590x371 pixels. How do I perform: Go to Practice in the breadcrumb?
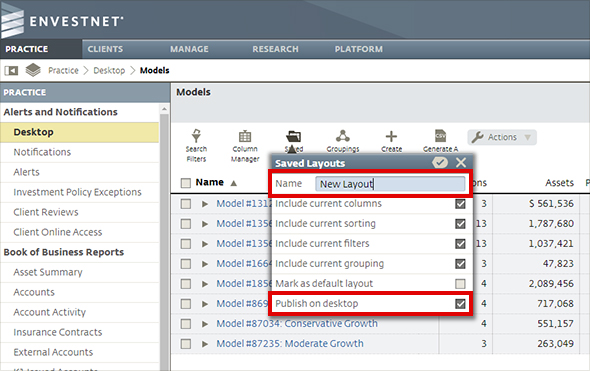click(63, 70)
